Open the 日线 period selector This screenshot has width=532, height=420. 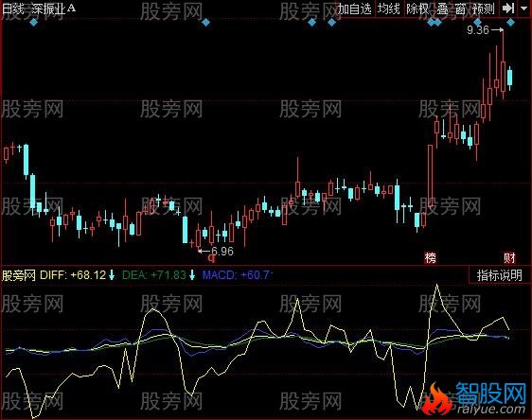13,9
